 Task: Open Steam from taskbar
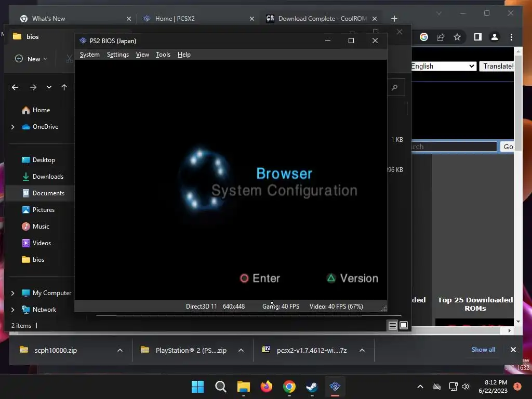(312, 387)
